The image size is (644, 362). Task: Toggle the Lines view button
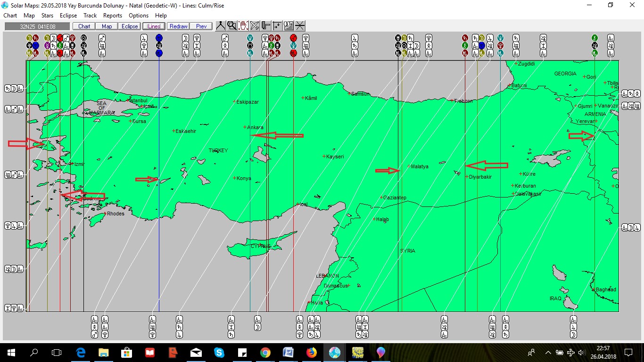153,26
